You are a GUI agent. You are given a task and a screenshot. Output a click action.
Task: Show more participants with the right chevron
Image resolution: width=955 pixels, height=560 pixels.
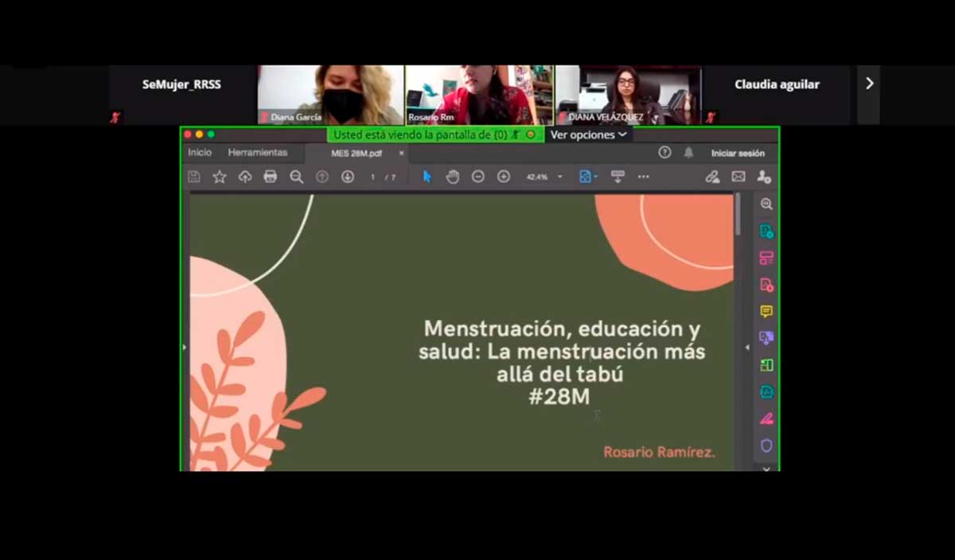(869, 84)
